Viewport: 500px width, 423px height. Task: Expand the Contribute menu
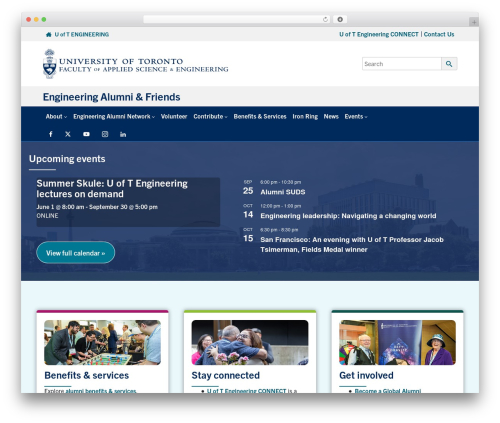(210, 116)
